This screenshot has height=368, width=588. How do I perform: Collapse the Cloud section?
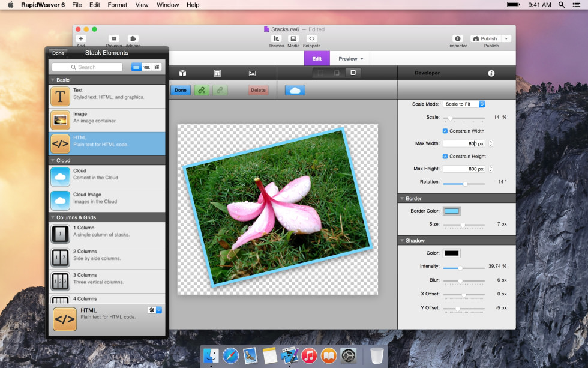pos(53,160)
